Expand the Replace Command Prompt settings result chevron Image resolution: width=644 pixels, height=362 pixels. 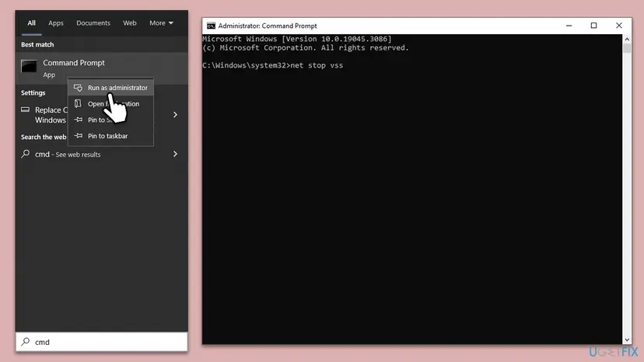tap(175, 115)
